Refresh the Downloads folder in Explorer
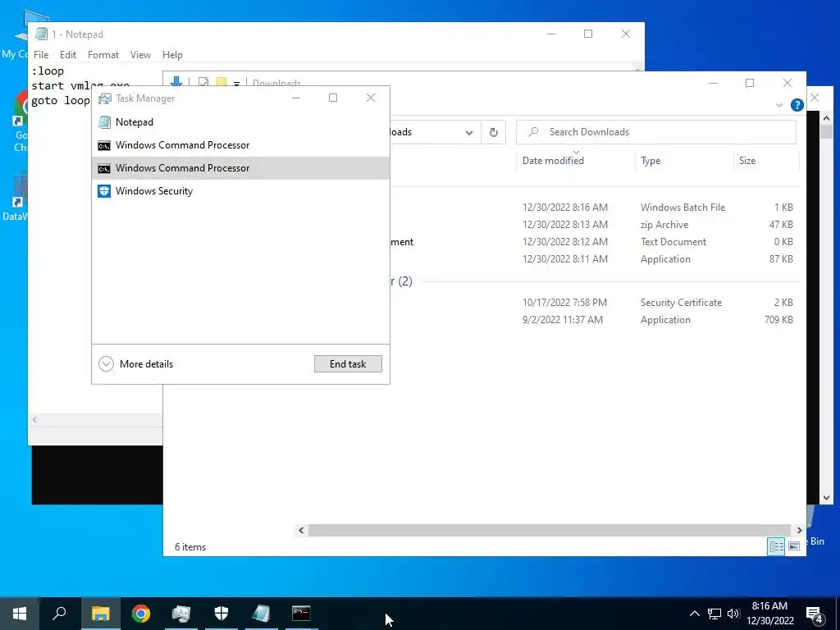The height and width of the screenshot is (630, 840). pos(493,132)
